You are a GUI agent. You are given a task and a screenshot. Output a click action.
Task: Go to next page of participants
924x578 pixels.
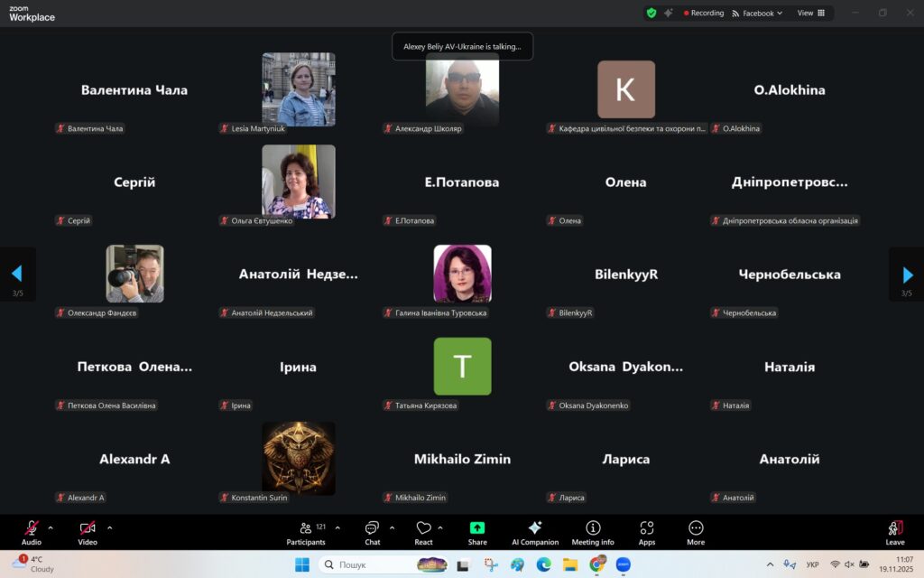point(907,275)
